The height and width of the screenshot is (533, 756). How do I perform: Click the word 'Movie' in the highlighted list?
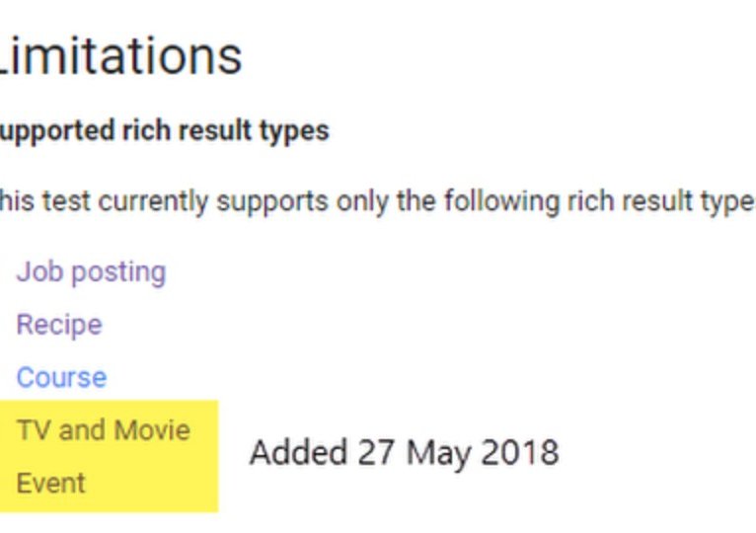click(x=152, y=430)
